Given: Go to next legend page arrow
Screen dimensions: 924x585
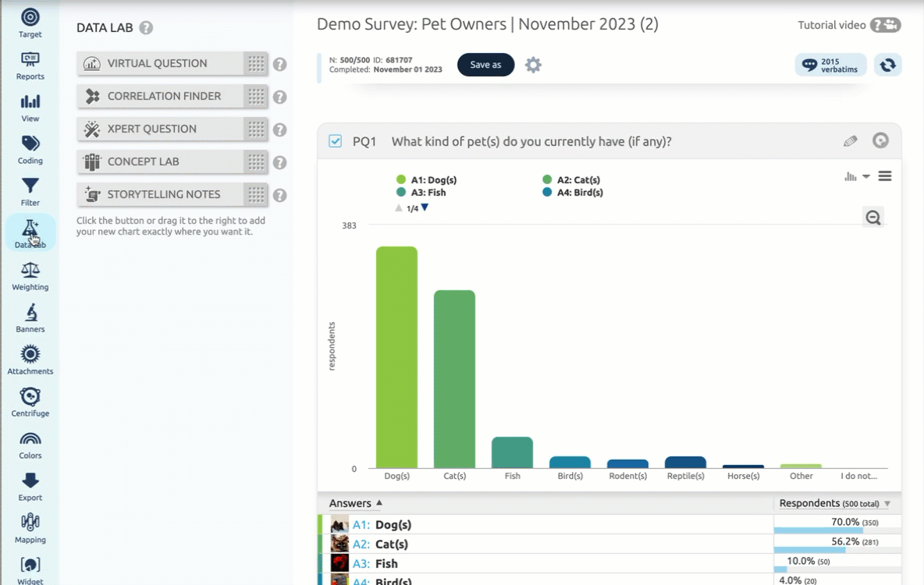Looking at the screenshot, I should pyautogui.click(x=425, y=207).
